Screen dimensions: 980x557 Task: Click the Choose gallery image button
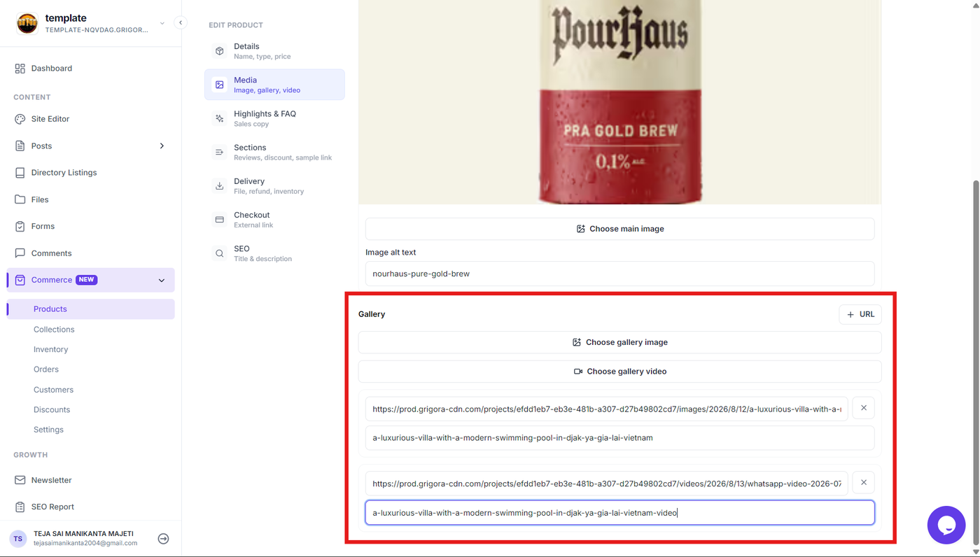tap(619, 342)
